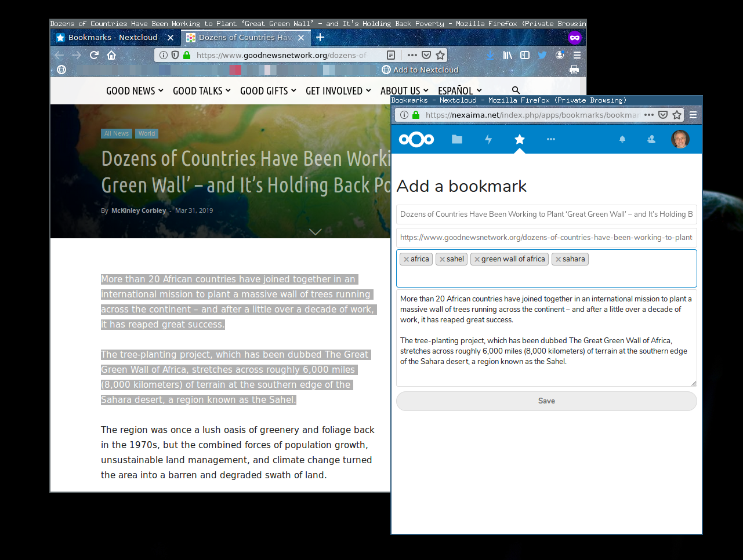Open Nextcloud more apps ellipsis
743x560 pixels.
click(551, 139)
